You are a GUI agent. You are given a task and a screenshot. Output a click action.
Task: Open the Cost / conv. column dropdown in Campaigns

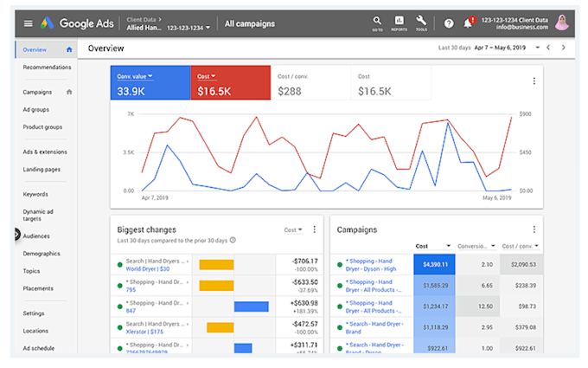521,246
